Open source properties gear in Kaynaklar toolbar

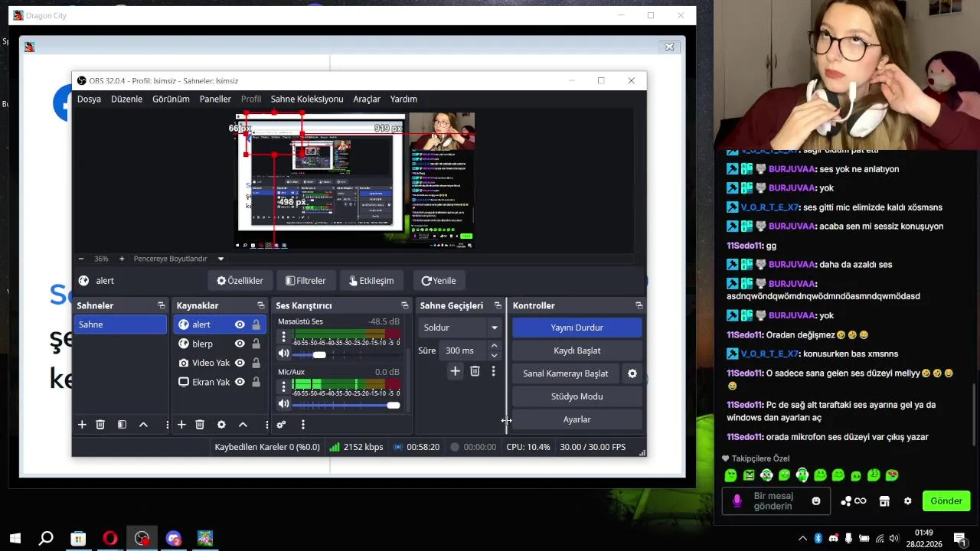pos(221,425)
